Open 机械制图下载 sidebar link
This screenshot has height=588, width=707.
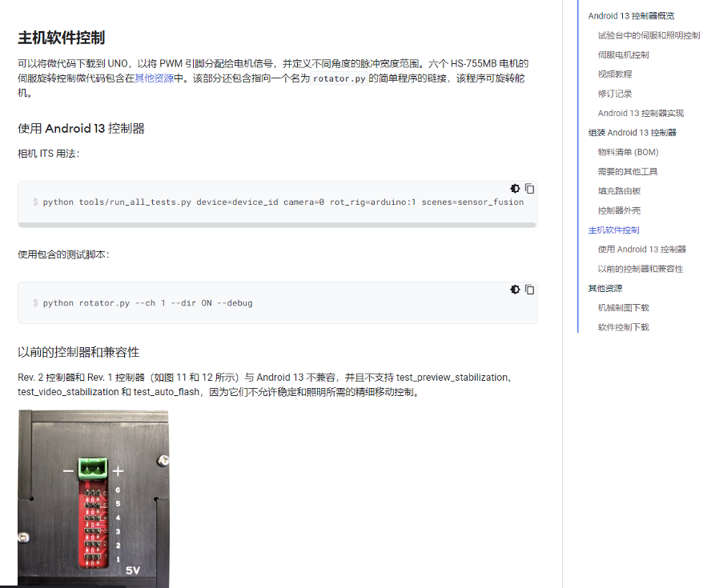pyautogui.click(x=623, y=308)
